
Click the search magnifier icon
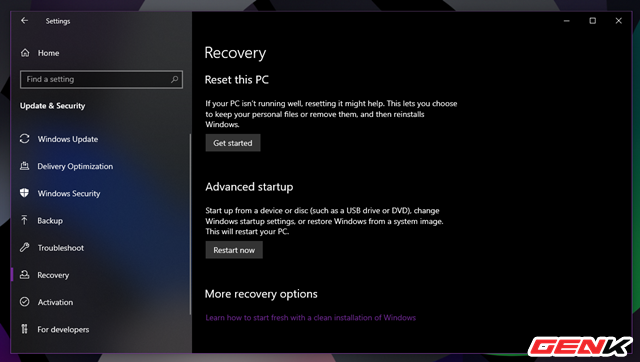pyautogui.click(x=174, y=79)
